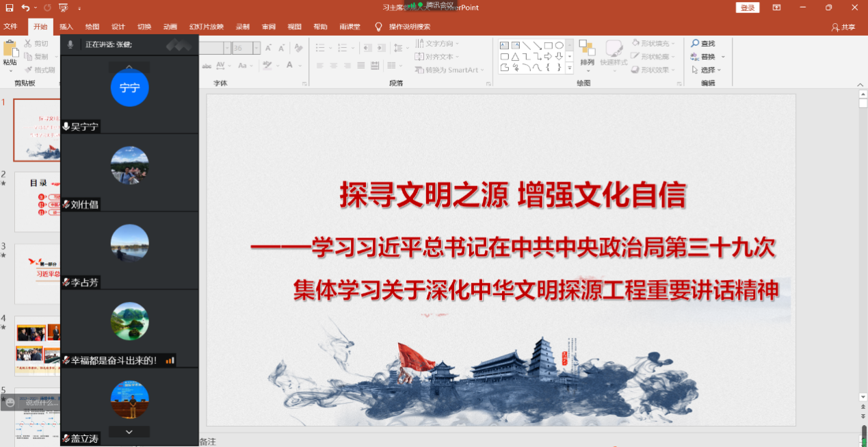Toggle the meeting microphone icon beside 正在讲话
The height and width of the screenshot is (447, 868).
[70, 44]
